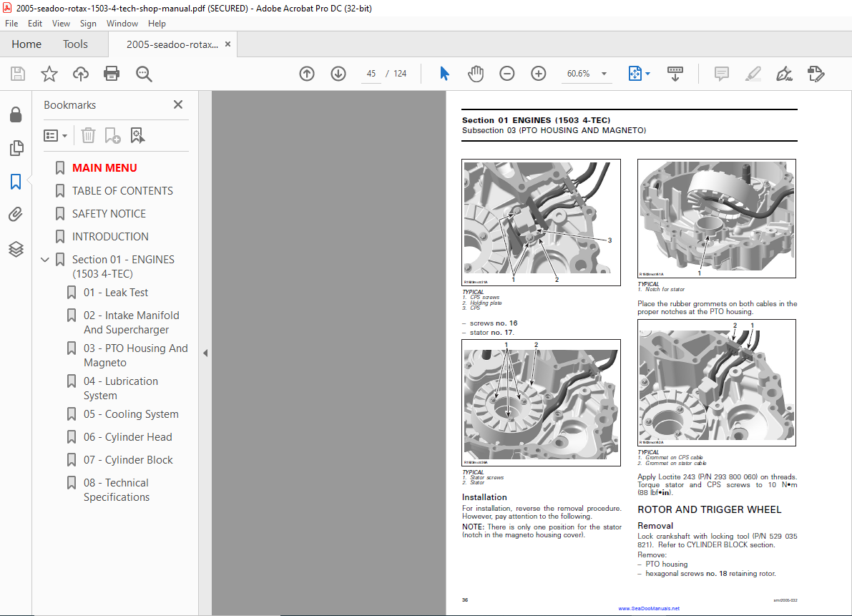
Task: Open the Window menu
Action: pos(122,24)
